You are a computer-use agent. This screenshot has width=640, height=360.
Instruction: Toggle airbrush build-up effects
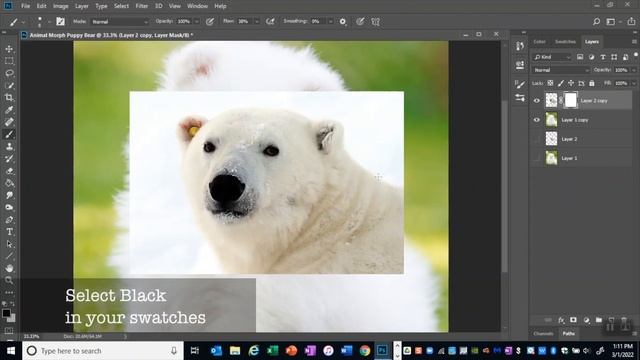(270, 22)
